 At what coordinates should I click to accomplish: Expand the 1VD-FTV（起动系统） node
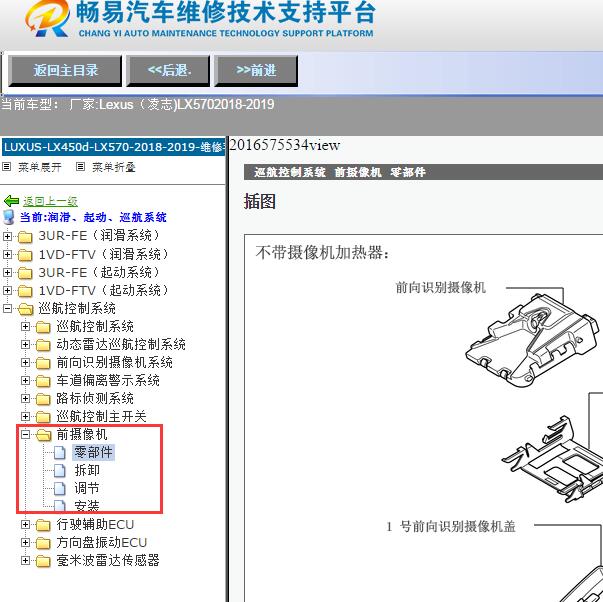(7, 290)
